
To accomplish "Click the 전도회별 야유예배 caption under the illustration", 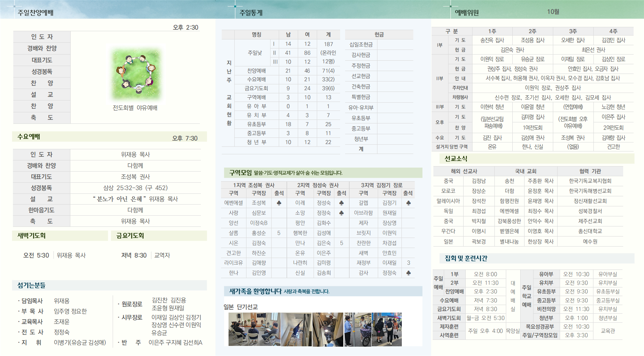I will [135, 108].
